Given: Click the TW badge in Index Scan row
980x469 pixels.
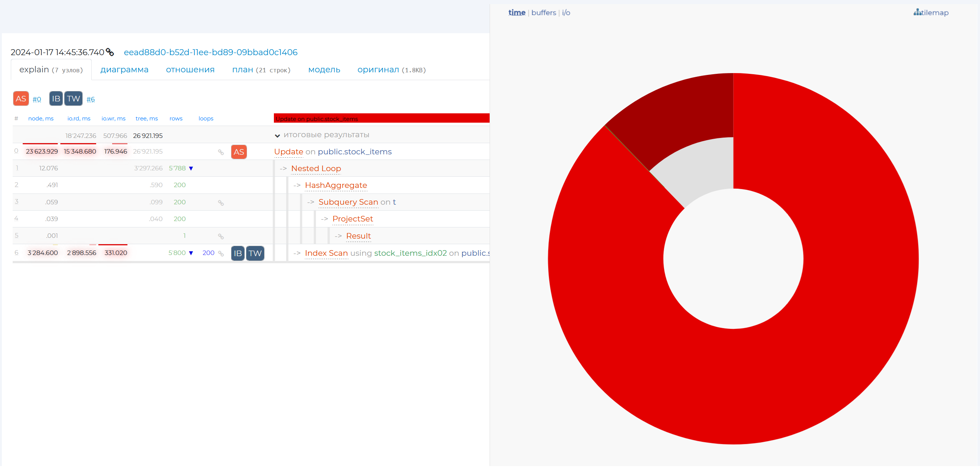Looking at the screenshot, I should [255, 254].
